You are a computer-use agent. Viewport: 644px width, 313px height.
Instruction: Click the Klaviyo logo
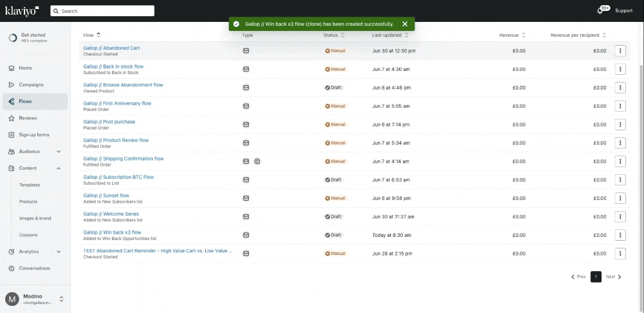click(x=22, y=10)
